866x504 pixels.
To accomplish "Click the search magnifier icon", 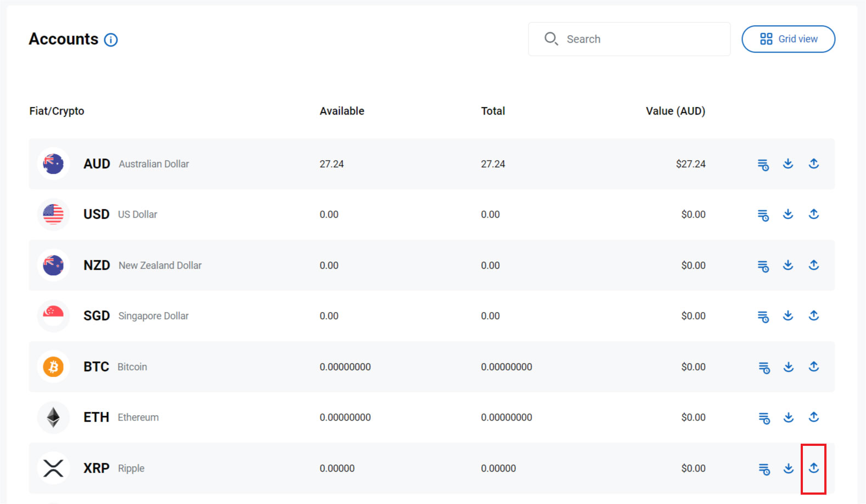I will coord(551,38).
